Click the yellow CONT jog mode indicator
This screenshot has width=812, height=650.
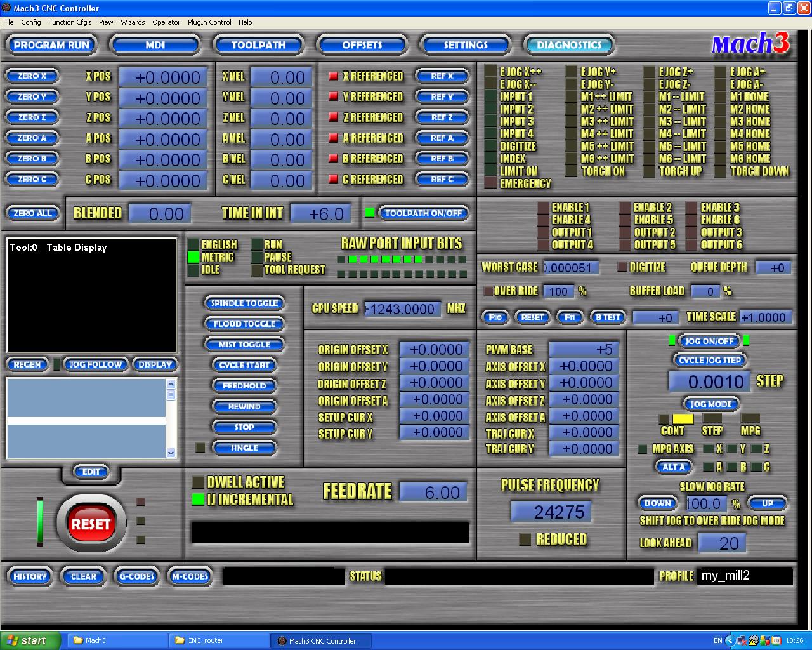[683, 418]
